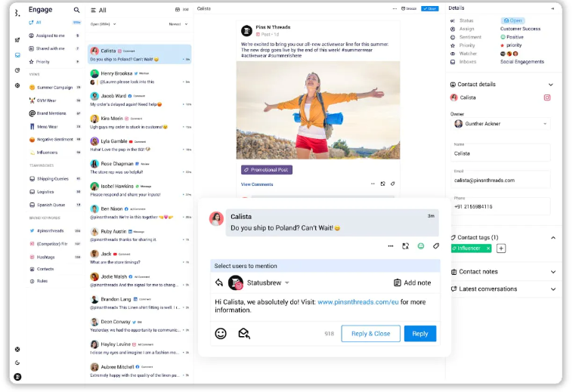
Task: Open the compose icon in left rail
Action: click(17, 40)
